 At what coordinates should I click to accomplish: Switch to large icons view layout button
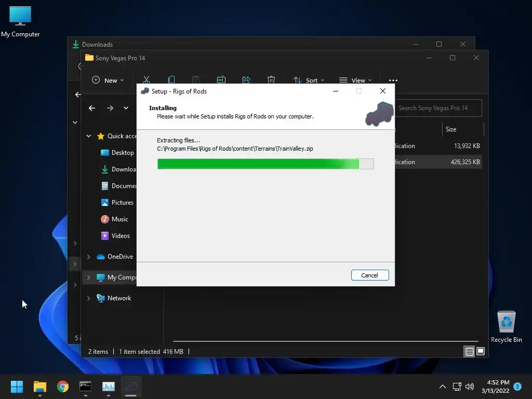click(481, 351)
